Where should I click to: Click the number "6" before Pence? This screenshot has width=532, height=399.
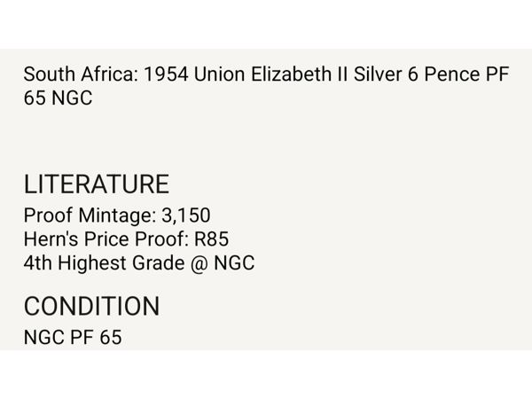(411, 74)
